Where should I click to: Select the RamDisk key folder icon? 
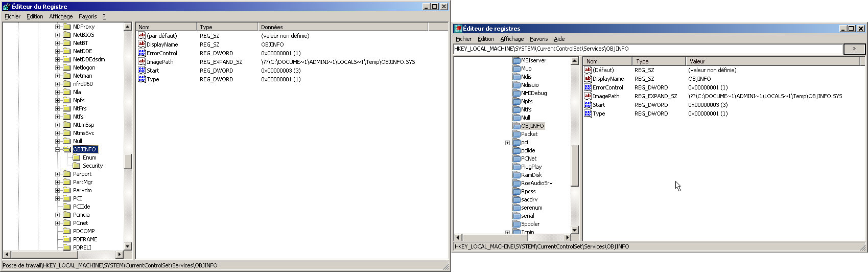[x=517, y=175]
